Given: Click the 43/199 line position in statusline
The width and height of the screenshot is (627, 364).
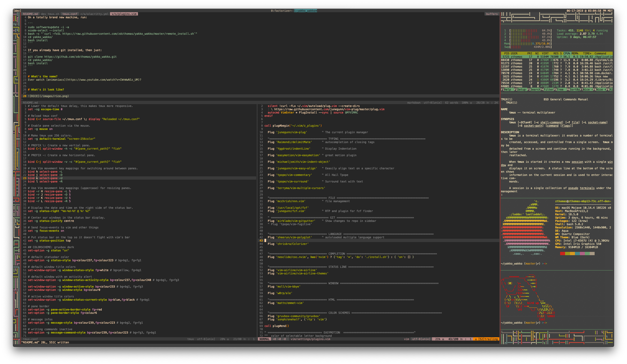Looking at the screenshot, I should point(453,339).
